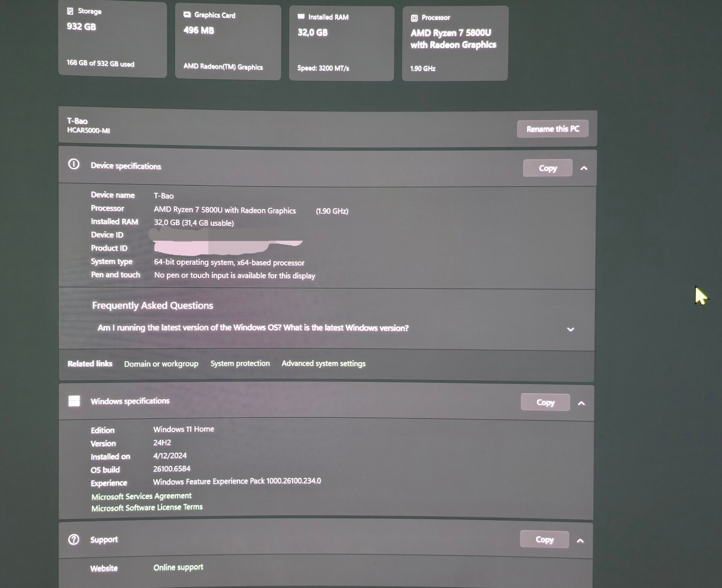Open the Installed RAM 32,0 GB card
This screenshot has height=588, width=722.
341,43
